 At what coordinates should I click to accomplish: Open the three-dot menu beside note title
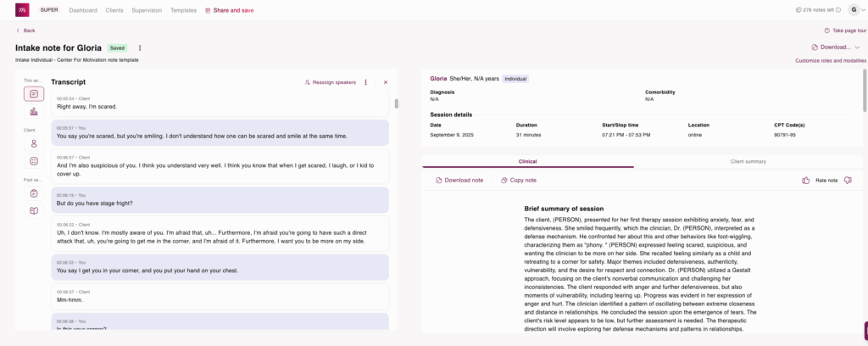pyautogui.click(x=140, y=48)
